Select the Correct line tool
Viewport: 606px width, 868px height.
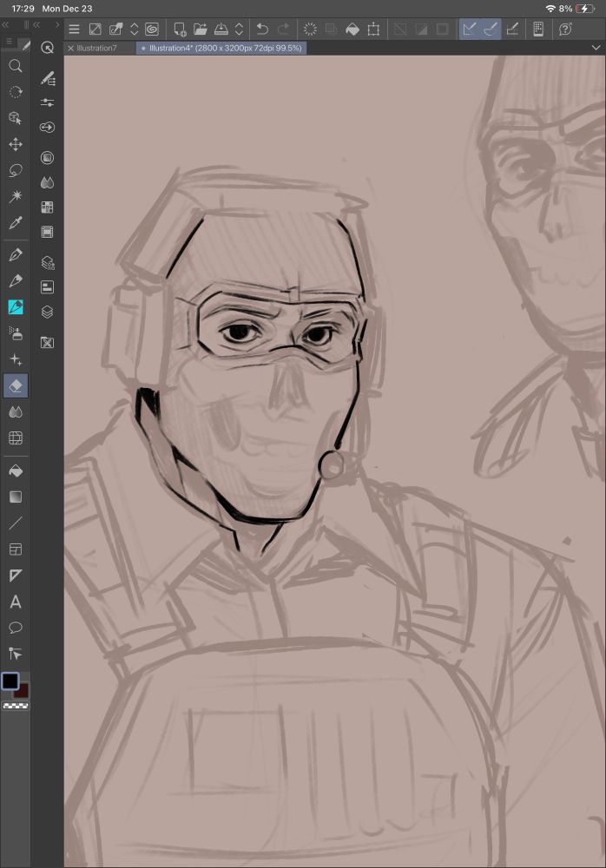click(16, 654)
